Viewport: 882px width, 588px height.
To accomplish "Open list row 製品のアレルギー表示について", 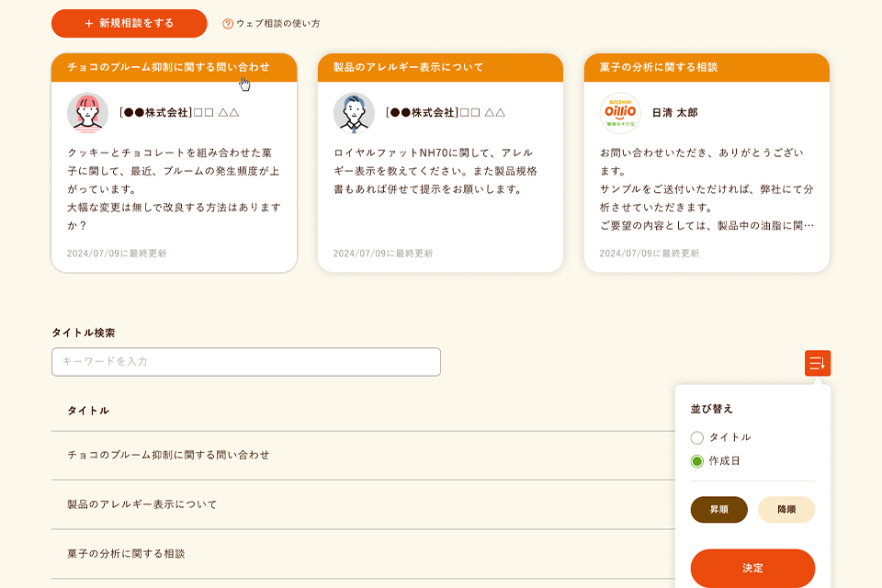I will 142,504.
